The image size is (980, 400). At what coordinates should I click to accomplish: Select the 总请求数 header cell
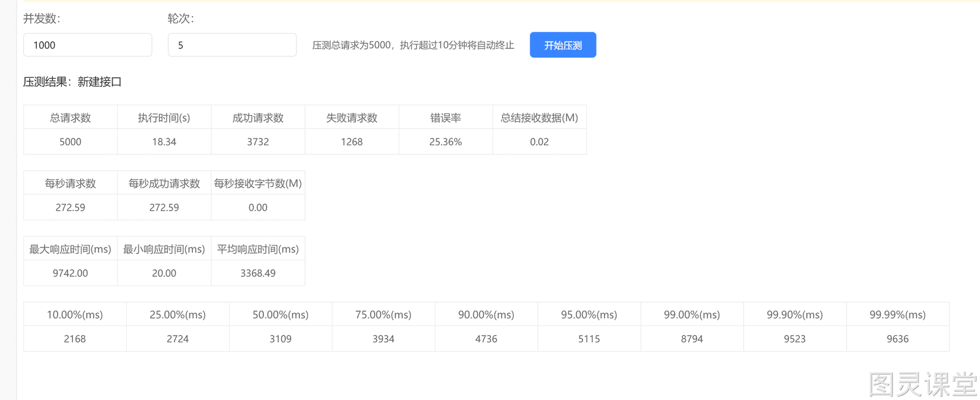click(70, 118)
